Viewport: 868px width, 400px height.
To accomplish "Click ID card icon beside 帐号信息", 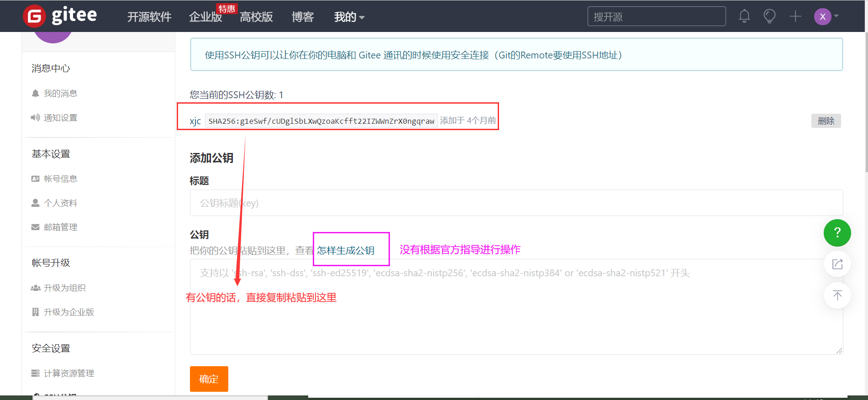I will (x=35, y=179).
